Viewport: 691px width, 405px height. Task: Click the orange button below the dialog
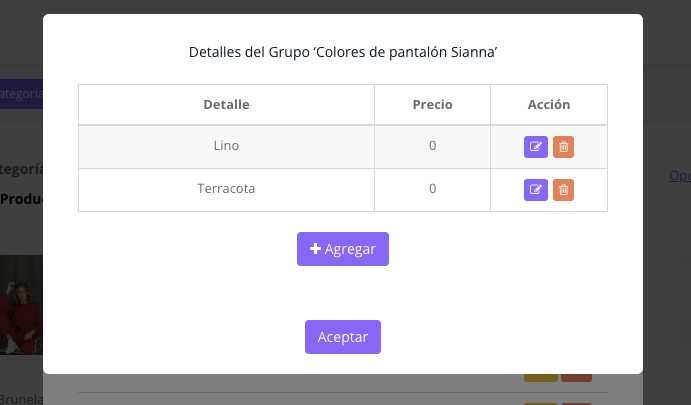[x=576, y=377]
